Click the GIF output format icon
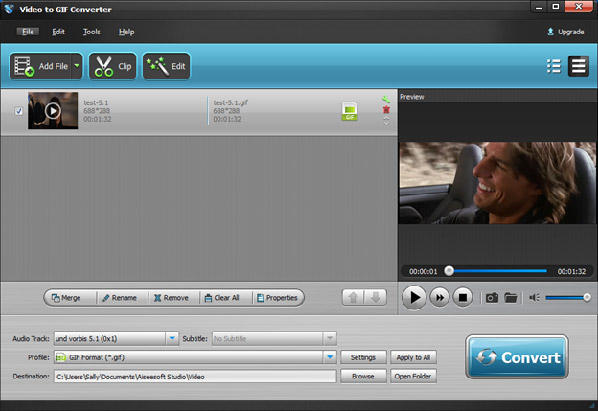 350,111
